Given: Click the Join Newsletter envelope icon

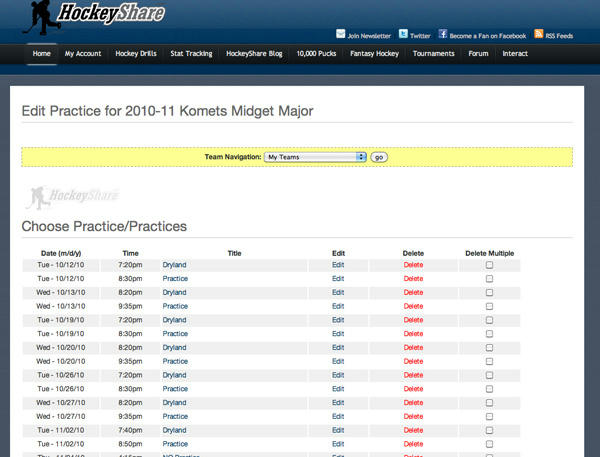Looking at the screenshot, I should [341, 34].
